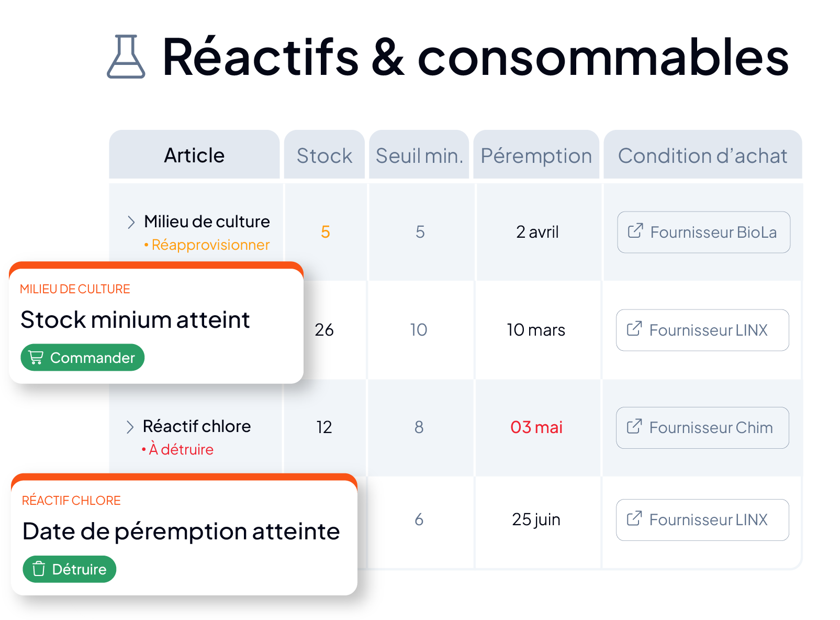
Task: Click the Condition d'achat column header
Action: [703, 155]
